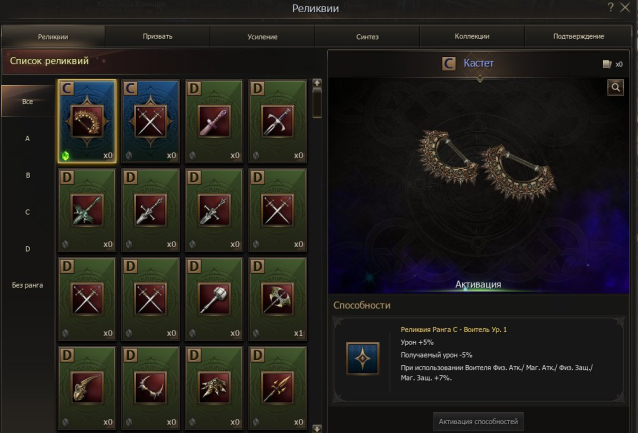Select the Все filter for all relics

27,101
